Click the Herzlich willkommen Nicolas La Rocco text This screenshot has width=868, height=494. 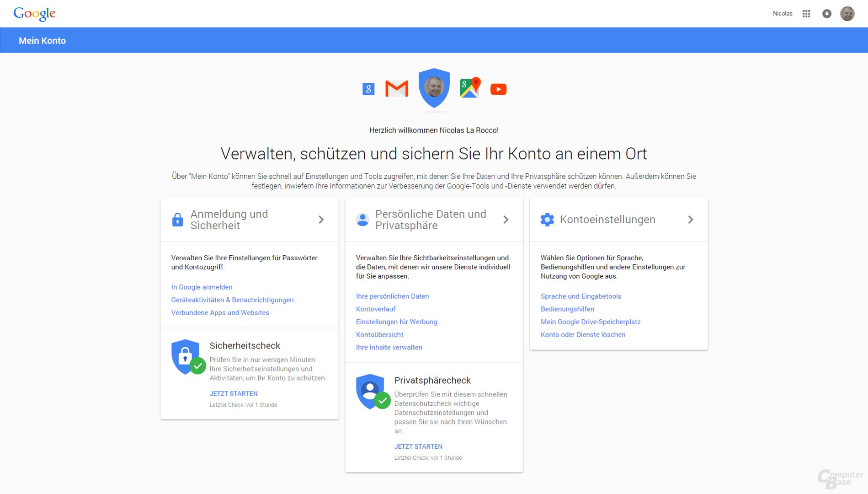(x=434, y=130)
